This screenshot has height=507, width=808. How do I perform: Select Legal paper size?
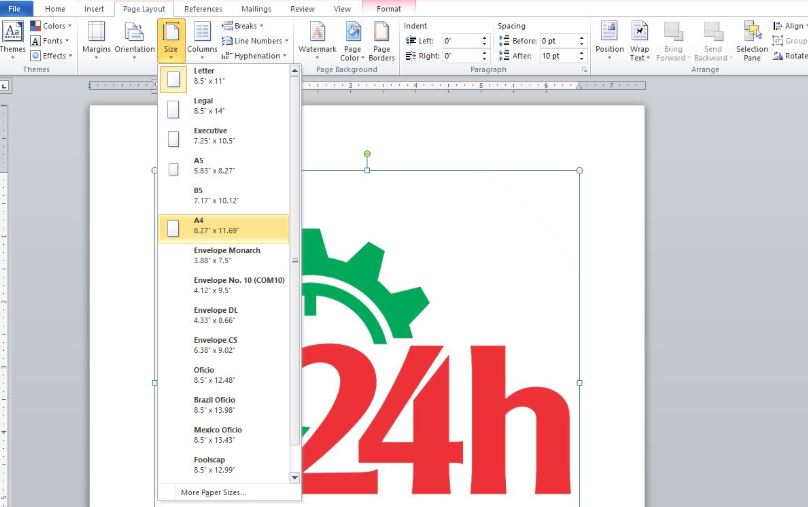(x=224, y=109)
